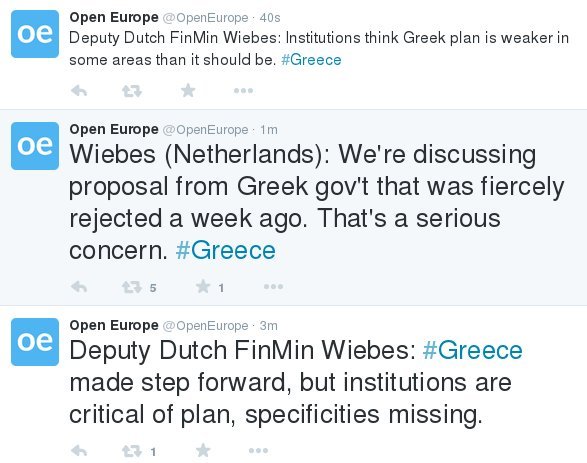Screen dimensions: 587x463
Task: Open the Open Europe name on the 40s tweet
Action: [x=114, y=18]
